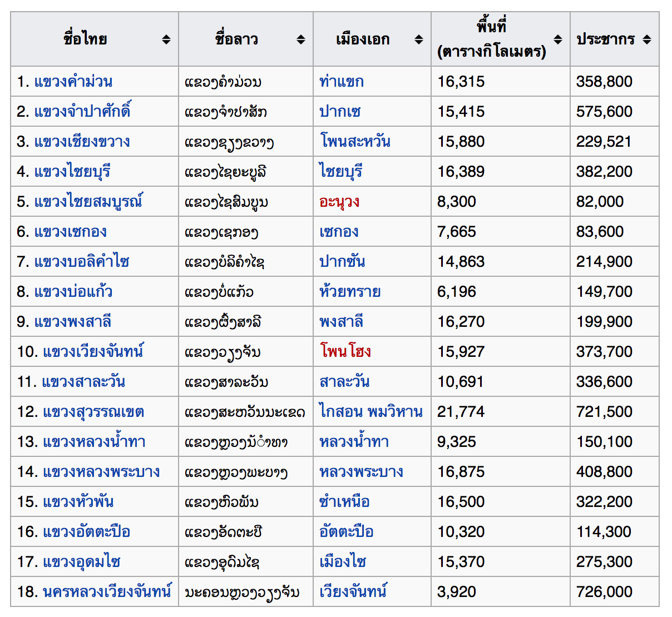Click the เมืองไซ capital link

coord(342,562)
